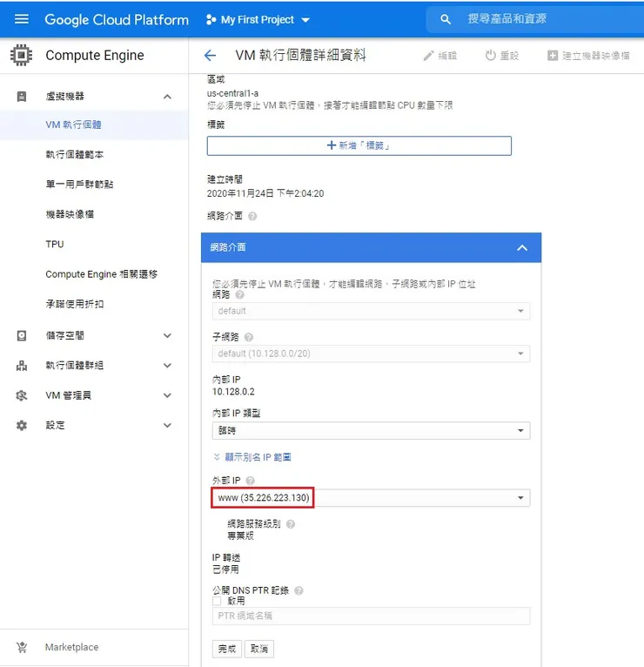Enable the DNS PTR 啟用 checkbox
Image resolution: width=644 pixels, height=667 pixels.
(x=217, y=601)
